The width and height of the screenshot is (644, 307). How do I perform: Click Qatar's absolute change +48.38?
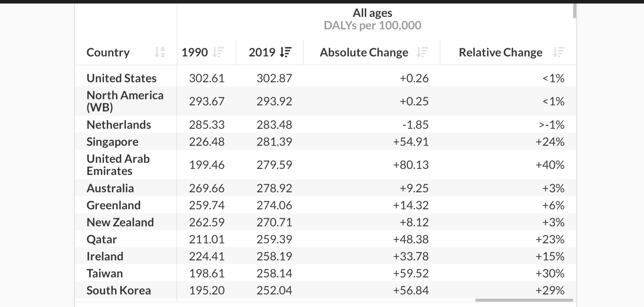pyautogui.click(x=411, y=239)
